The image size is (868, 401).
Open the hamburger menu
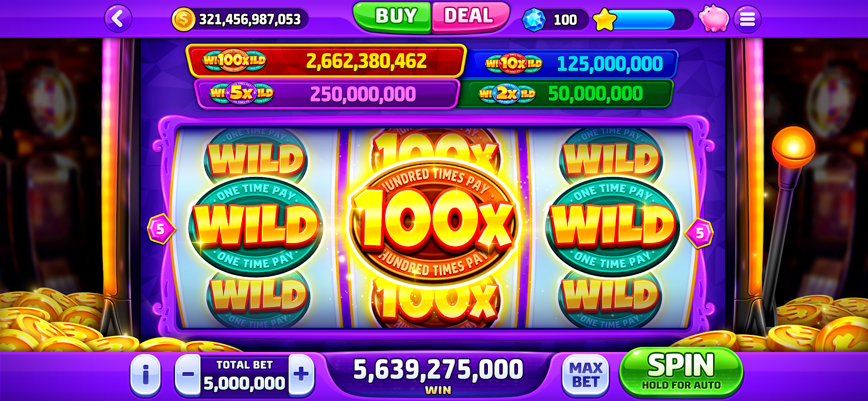pyautogui.click(x=747, y=19)
